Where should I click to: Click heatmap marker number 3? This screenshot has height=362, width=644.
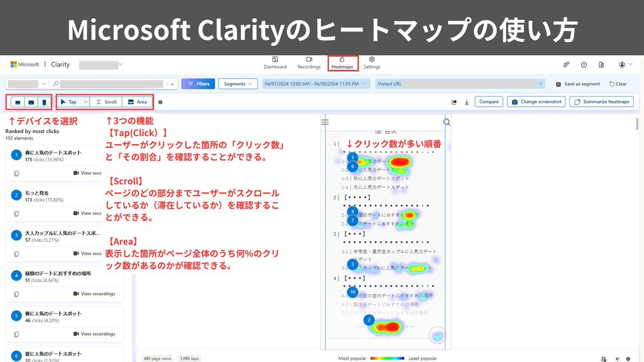[x=353, y=264]
